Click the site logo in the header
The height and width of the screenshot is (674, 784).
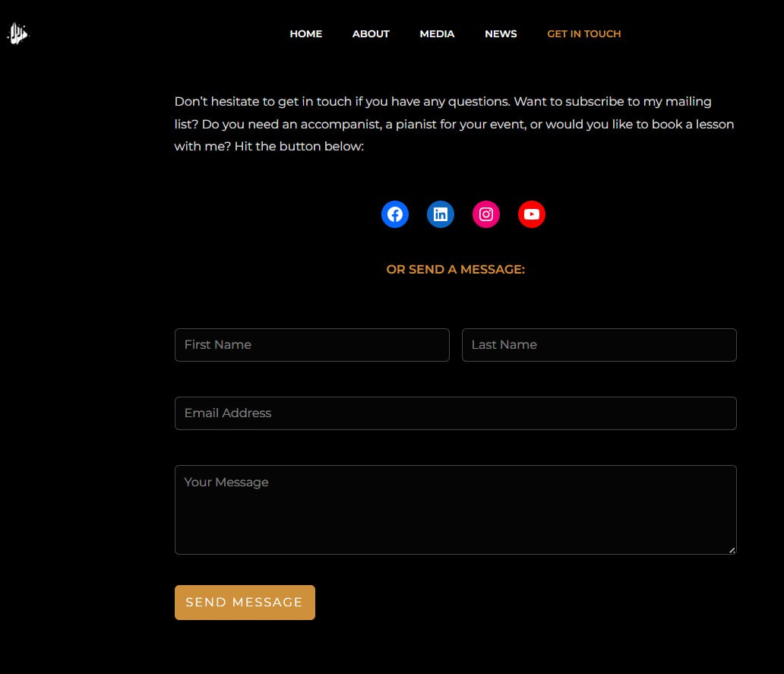(x=17, y=33)
